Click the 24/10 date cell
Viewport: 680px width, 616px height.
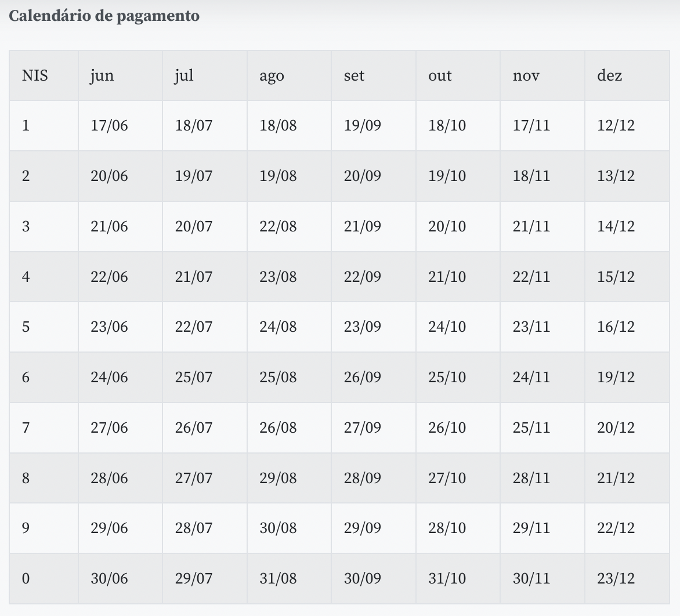pyautogui.click(x=447, y=327)
